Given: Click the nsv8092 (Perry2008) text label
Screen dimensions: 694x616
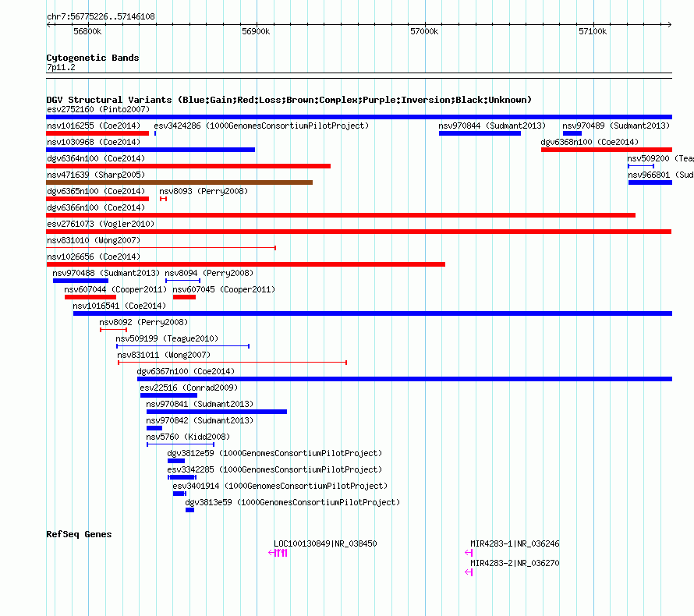Looking at the screenshot, I should pos(143,322).
